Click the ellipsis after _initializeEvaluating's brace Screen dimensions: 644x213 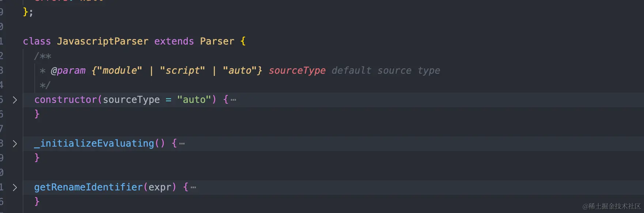182,144
